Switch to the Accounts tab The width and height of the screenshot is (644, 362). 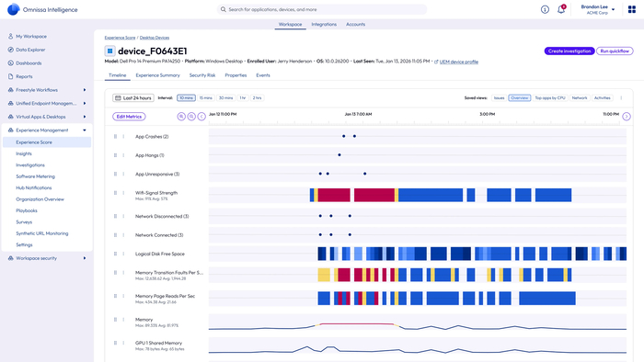[x=355, y=24]
